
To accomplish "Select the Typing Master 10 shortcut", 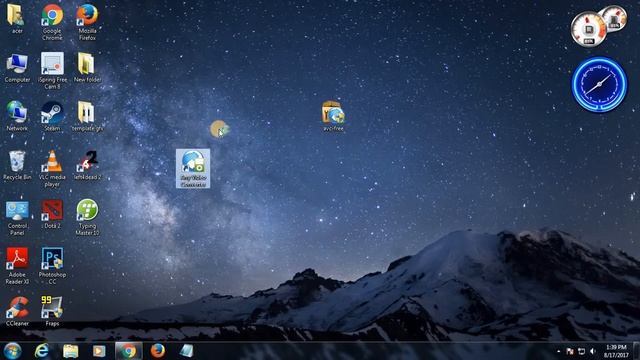I will point(87,218).
